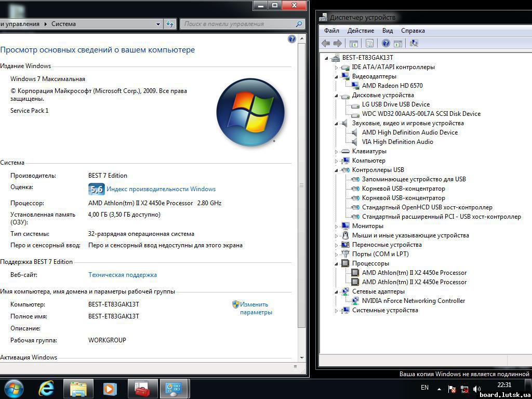Click the volume speaker icon in system tray

click(477, 389)
